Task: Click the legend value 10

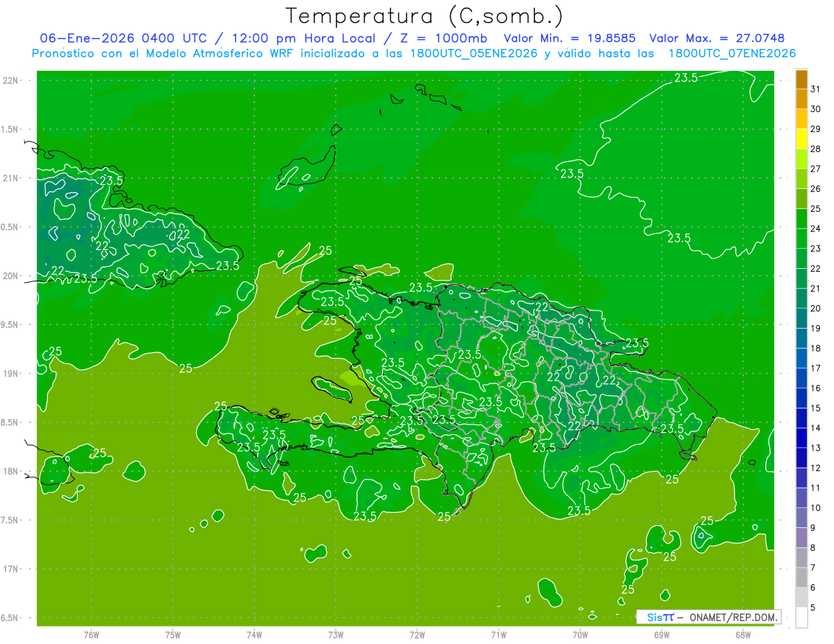Action: pos(816,508)
